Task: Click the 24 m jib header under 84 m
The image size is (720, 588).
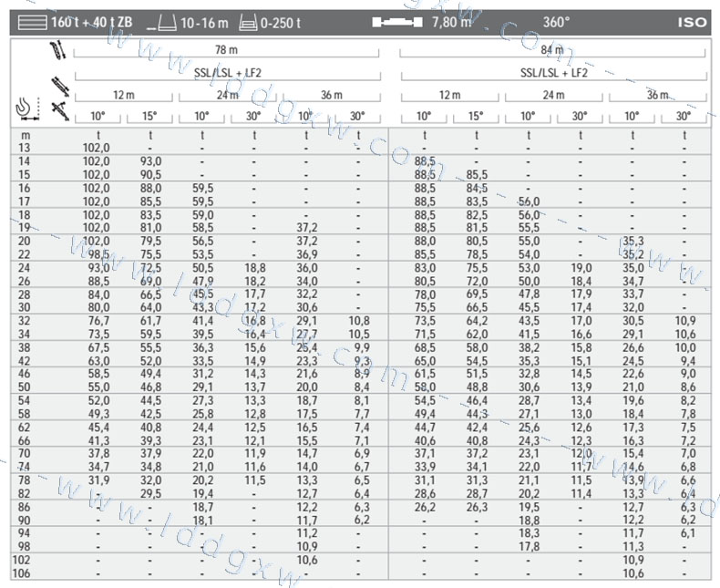Action: pyautogui.click(x=554, y=95)
